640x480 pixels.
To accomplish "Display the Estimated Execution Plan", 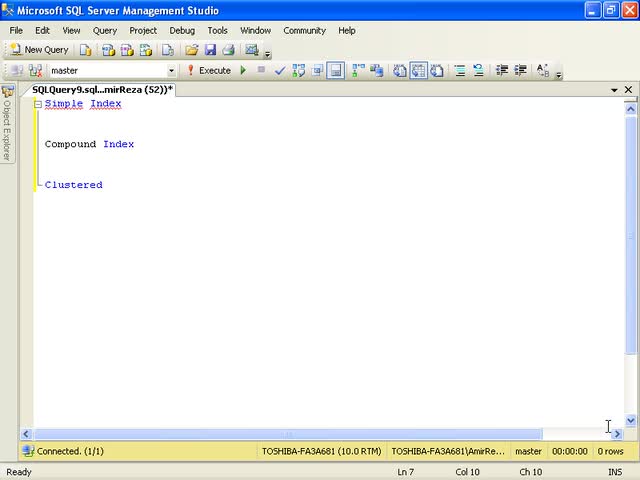I will [x=298, y=71].
